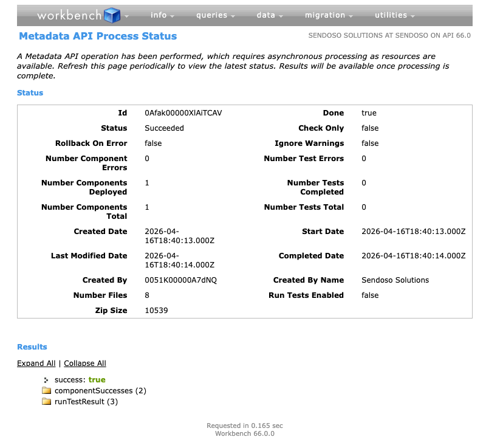Open the data menu
The image size is (503, 448).
(270, 15)
